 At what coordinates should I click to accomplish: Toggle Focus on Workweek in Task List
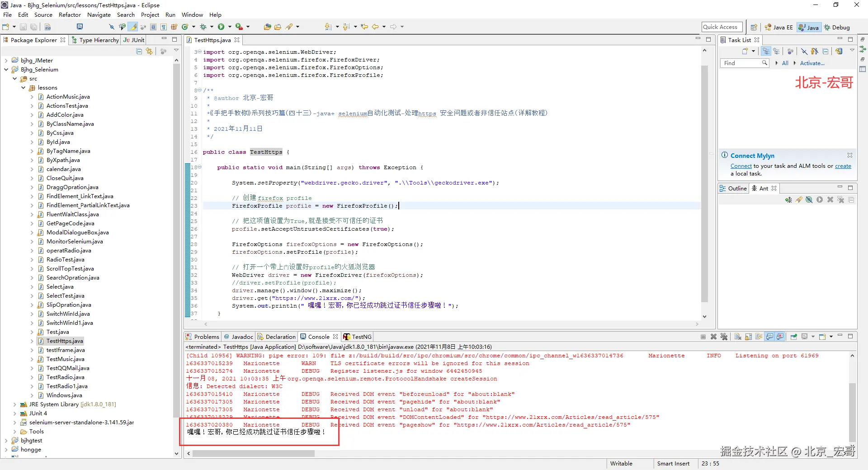pyautogui.click(x=790, y=51)
